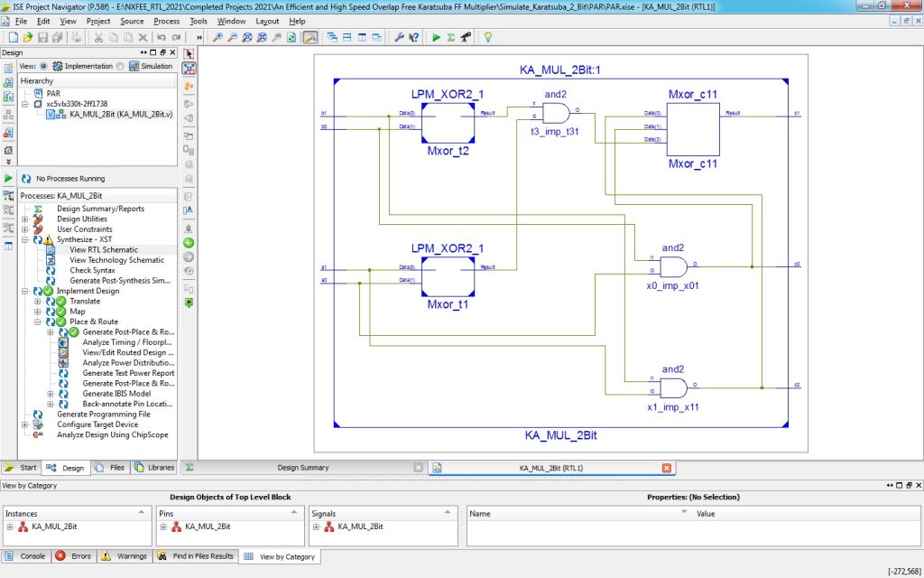Click the New file icon in toolbar
This screenshot has height=578, width=924.
(x=13, y=37)
